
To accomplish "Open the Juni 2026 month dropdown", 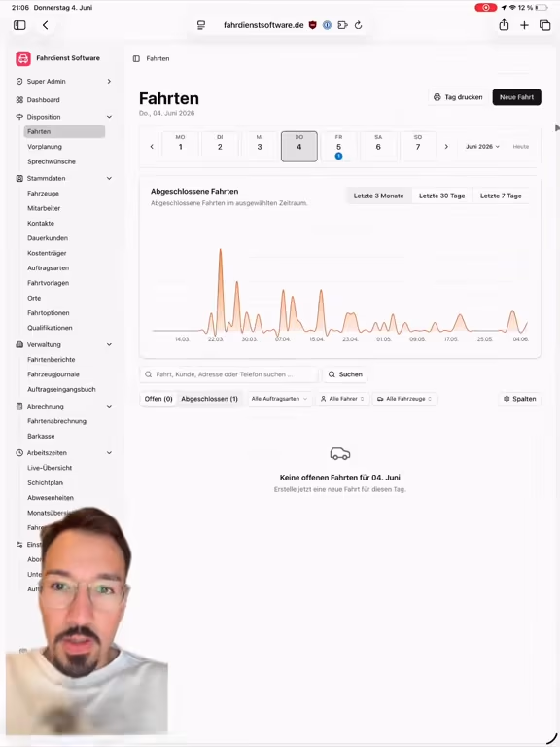I will (x=482, y=147).
